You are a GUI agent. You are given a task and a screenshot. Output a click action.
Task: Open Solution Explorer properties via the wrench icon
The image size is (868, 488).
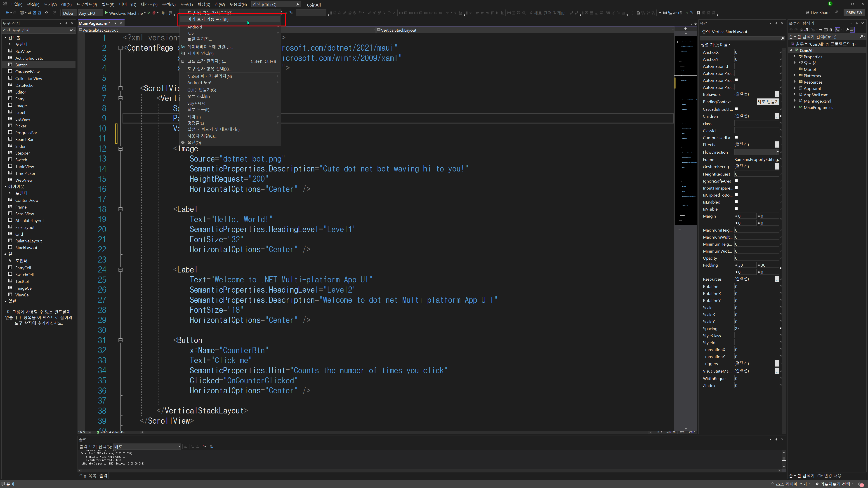[x=847, y=30]
